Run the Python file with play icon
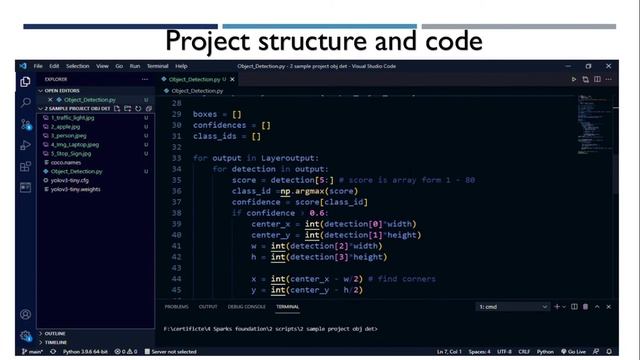 pyautogui.click(x=573, y=79)
